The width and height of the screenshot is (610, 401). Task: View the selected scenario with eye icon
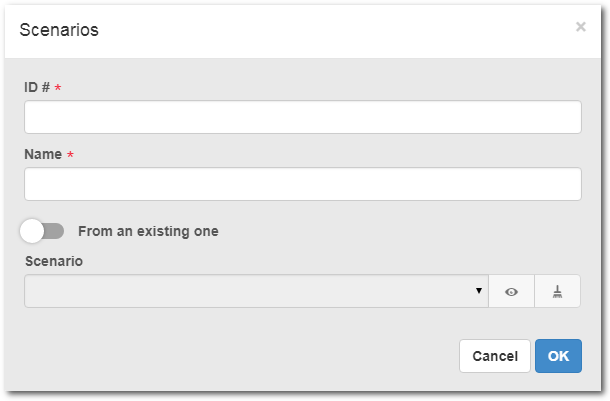pos(511,291)
